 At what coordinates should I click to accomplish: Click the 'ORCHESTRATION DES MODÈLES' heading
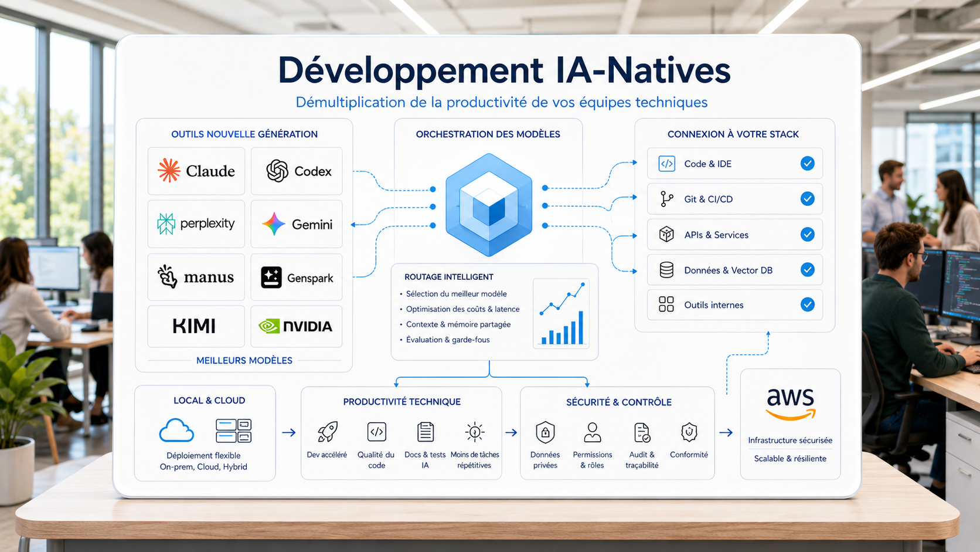[x=488, y=134]
